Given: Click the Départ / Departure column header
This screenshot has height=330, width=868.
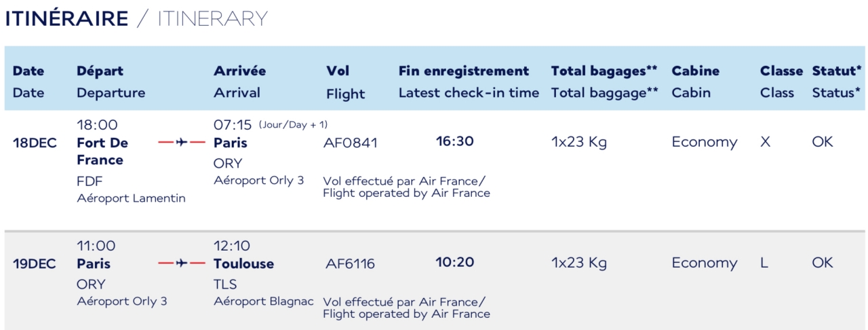Looking at the screenshot, I should tap(111, 81).
